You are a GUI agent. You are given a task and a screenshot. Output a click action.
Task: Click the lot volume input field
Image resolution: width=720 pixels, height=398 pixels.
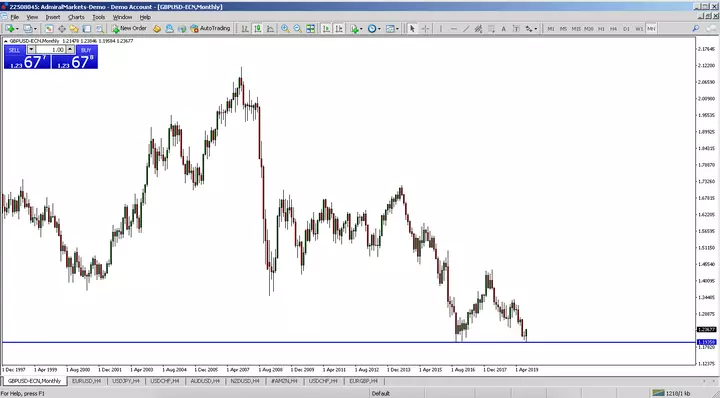51,50
